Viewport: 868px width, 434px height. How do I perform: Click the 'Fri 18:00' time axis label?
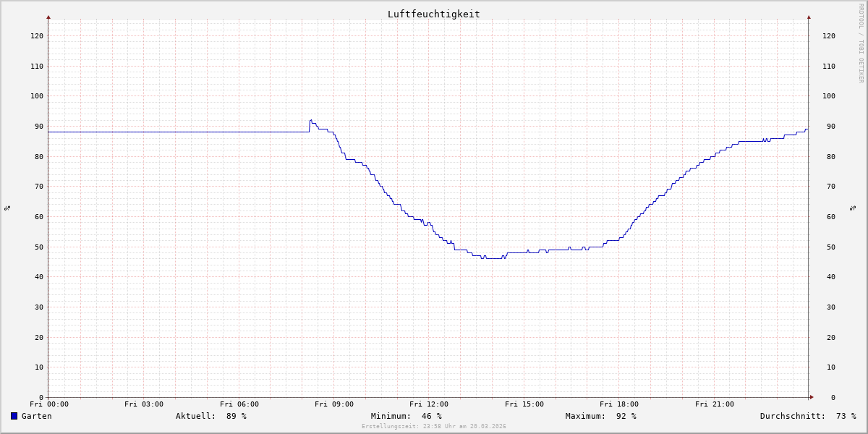619,404
